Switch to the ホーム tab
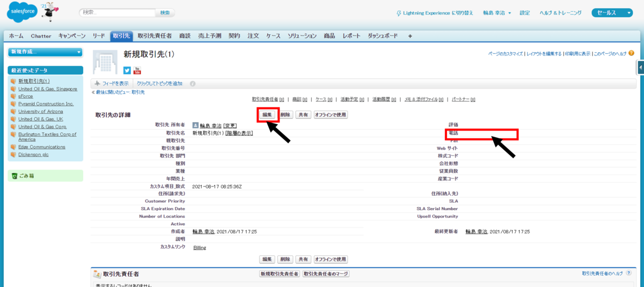The image size is (644, 287). [16, 36]
